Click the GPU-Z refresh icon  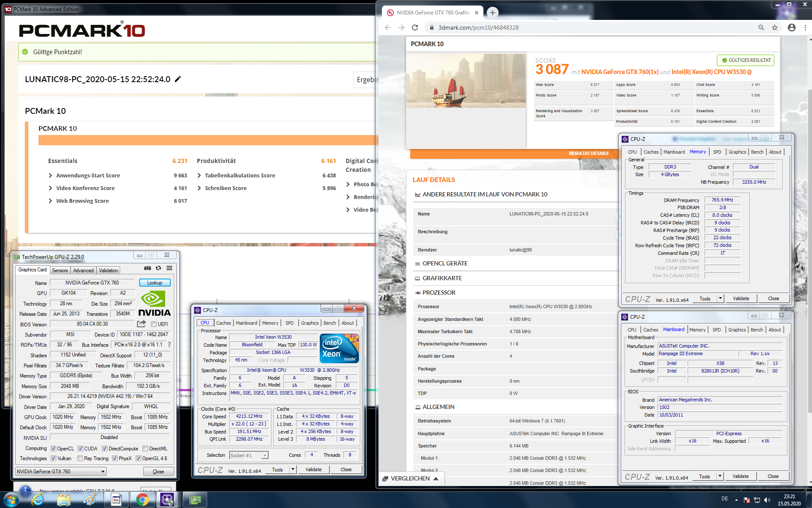(158, 268)
